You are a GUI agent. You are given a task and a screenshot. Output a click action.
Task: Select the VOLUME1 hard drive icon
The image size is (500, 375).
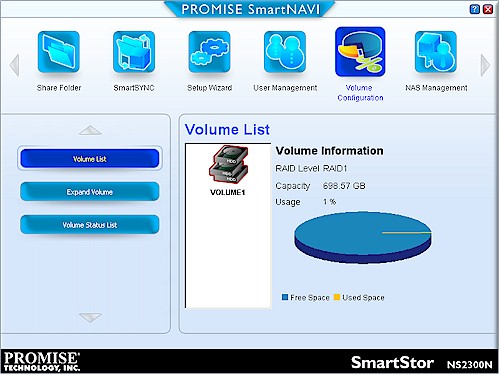pyautogui.click(x=228, y=164)
